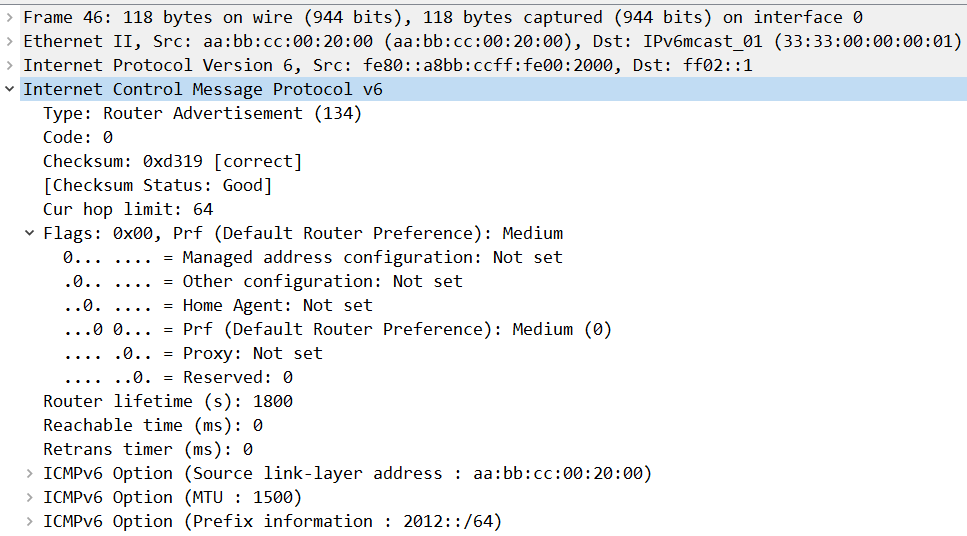Click the Home Agent: Not set line
967x536 pixels.
pos(217,305)
